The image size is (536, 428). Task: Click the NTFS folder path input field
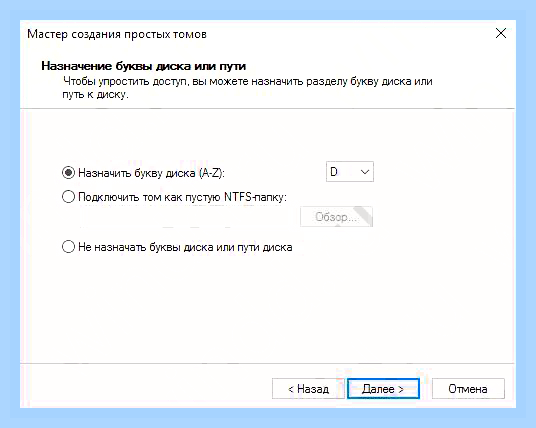coord(188,217)
